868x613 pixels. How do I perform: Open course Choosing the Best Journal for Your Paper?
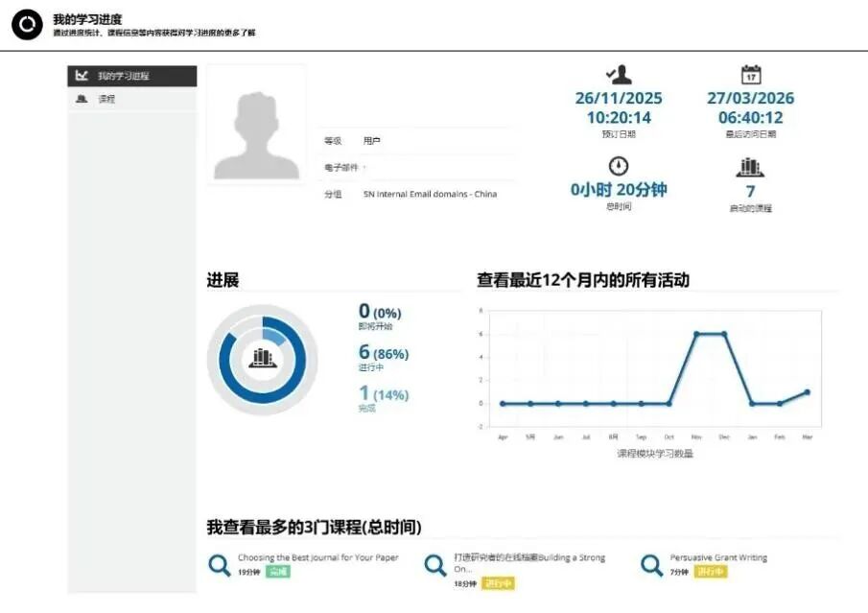318,557
